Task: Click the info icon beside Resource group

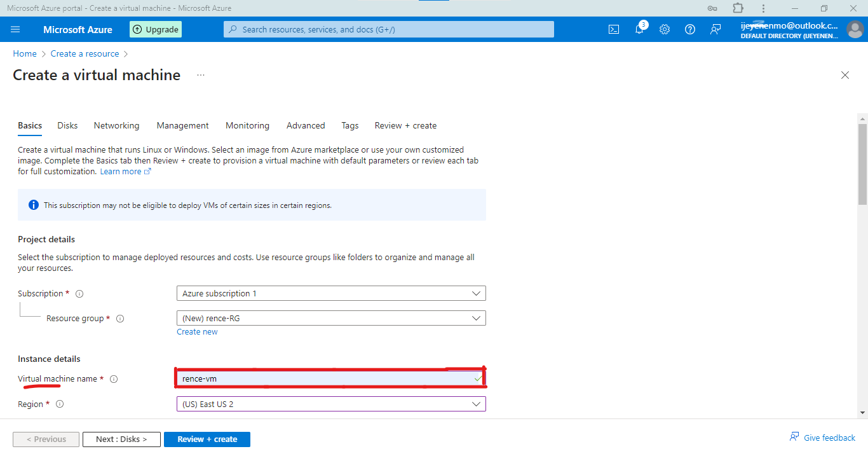Action: point(120,319)
